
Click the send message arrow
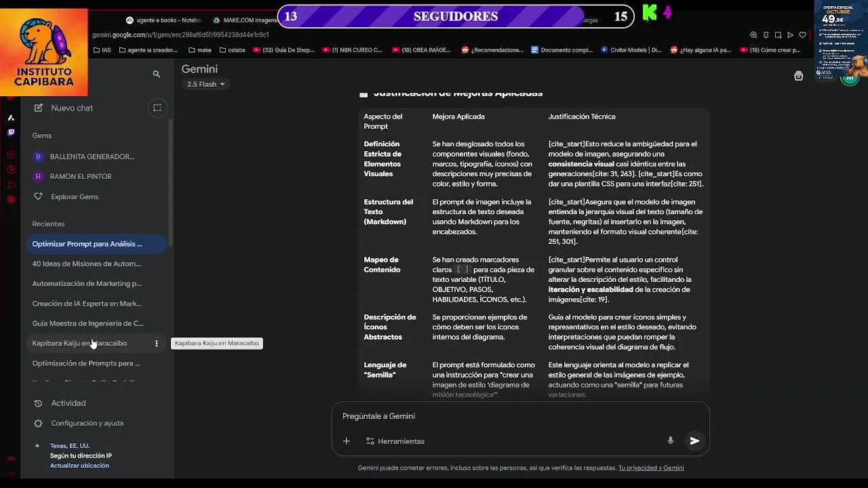[x=694, y=441]
